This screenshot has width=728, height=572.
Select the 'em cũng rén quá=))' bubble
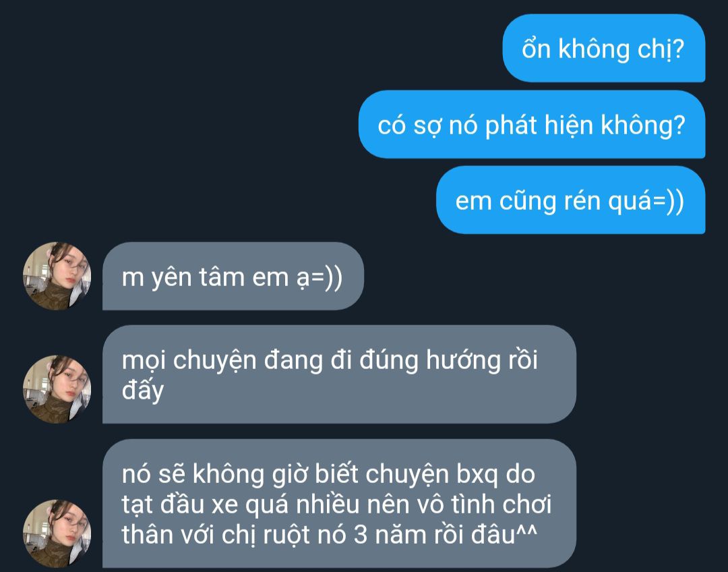(571, 200)
